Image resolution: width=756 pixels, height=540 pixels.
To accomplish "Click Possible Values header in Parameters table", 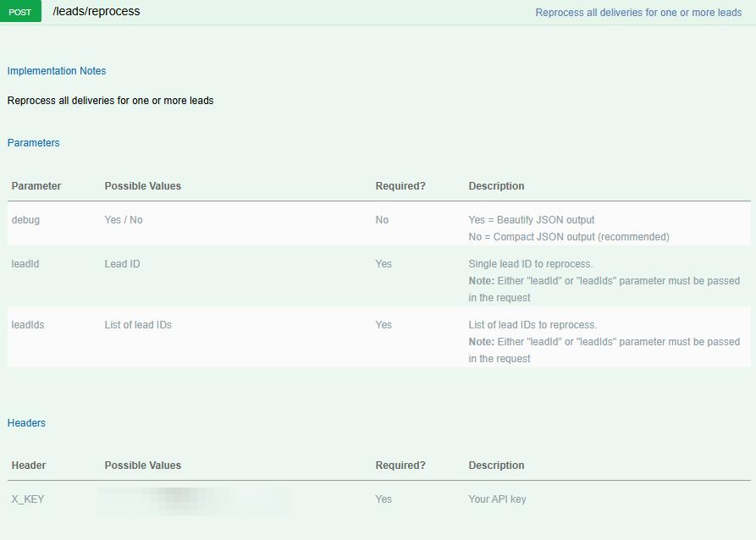I will (x=143, y=186).
